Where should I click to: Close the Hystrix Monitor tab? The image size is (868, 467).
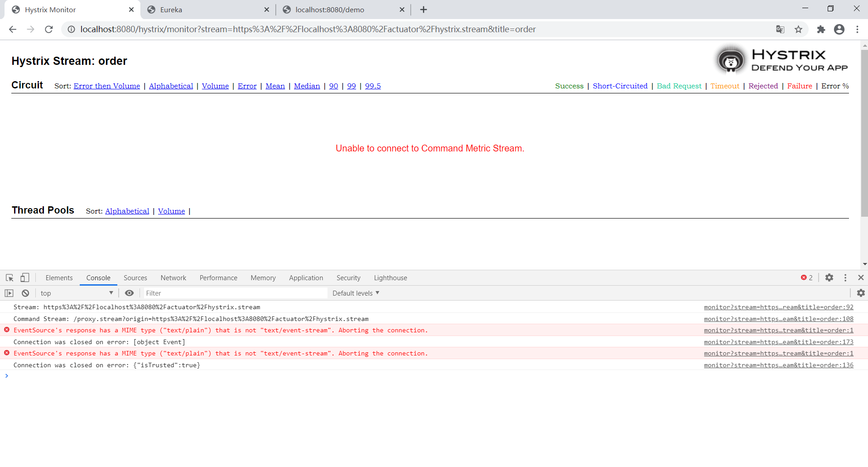coord(131,10)
